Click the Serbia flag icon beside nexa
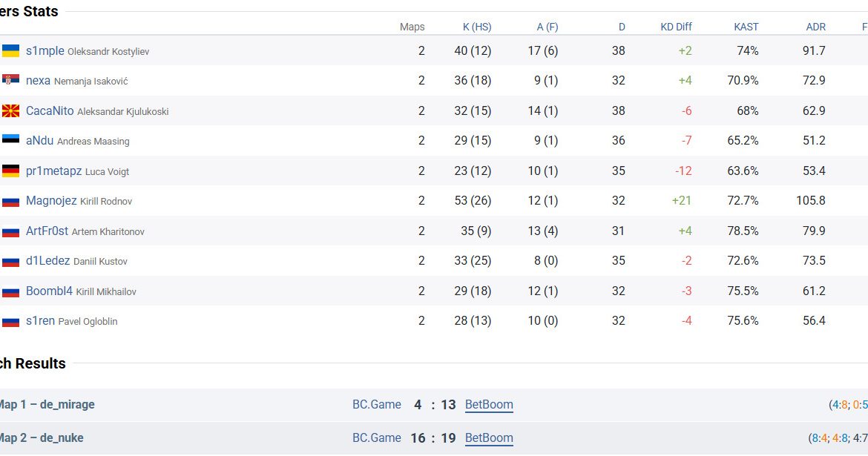 pos(10,81)
